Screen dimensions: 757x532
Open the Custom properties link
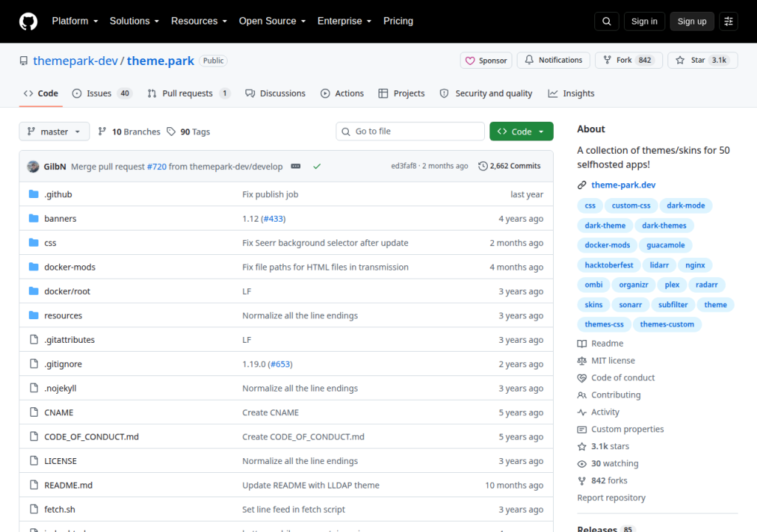click(x=627, y=429)
